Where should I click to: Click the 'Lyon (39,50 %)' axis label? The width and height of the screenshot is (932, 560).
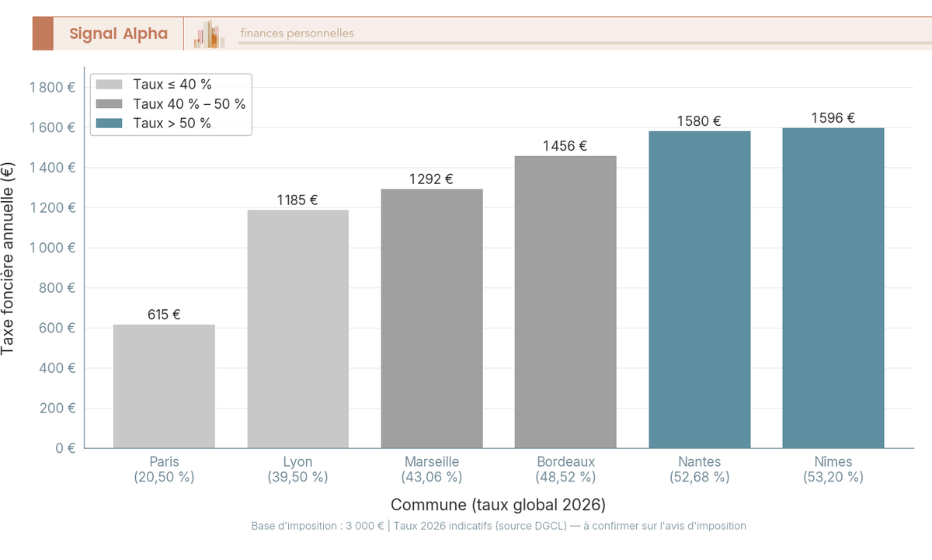pyautogui.click(x=298, y=469)
